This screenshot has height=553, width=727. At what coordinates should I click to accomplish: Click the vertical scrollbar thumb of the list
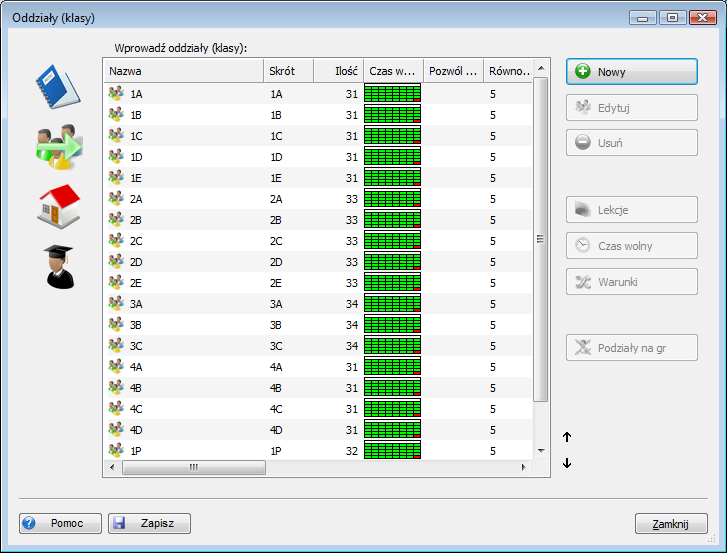point(541,239)
